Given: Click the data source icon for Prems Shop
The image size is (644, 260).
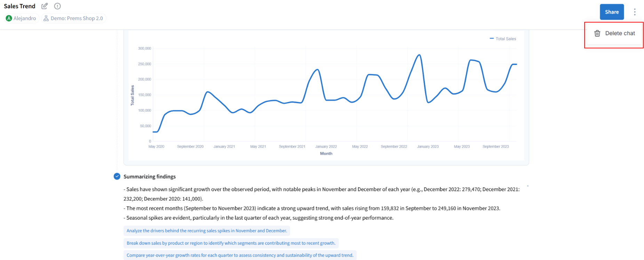Looking at the screenshot, I should [46, 18].
